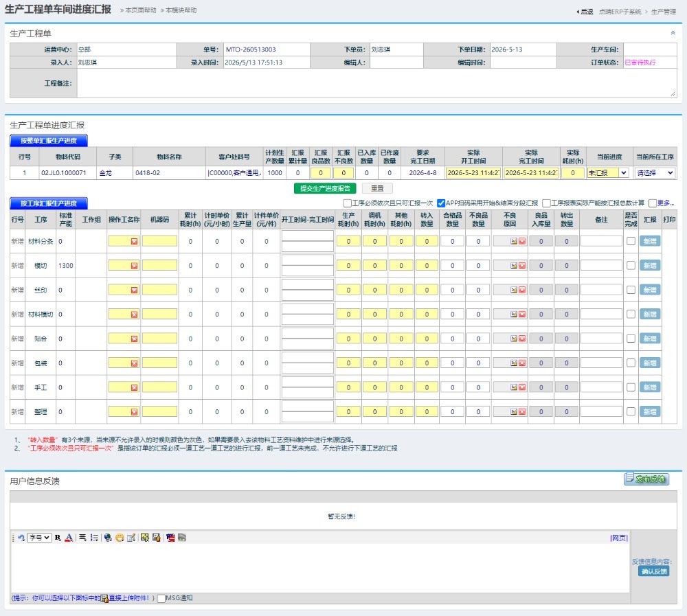This screenshot has width=687, height=616.
Task: Click upload attachment icon in the hint line
Action: 104,598
